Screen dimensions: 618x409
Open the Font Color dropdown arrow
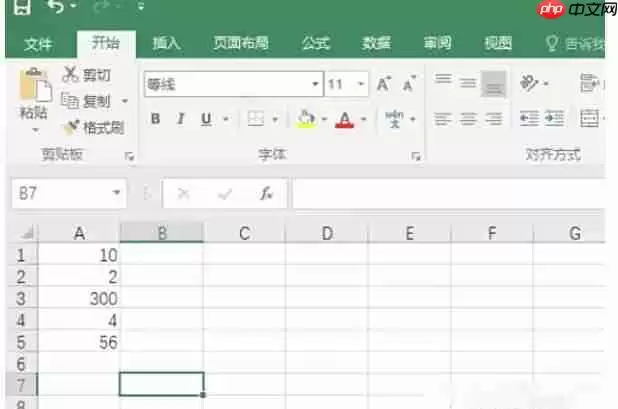click(x=363, y=119)
